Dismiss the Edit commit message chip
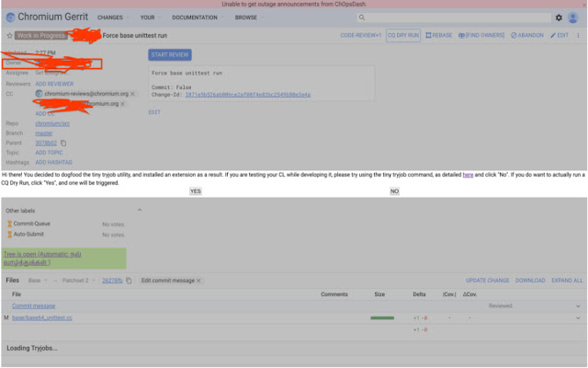 [198, 281]
